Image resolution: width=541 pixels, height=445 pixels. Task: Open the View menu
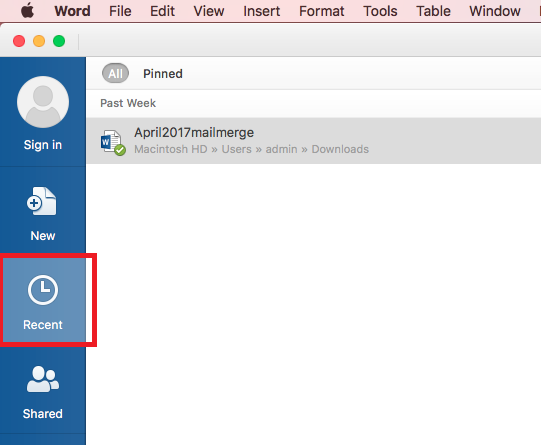click(x=209, y=11)
